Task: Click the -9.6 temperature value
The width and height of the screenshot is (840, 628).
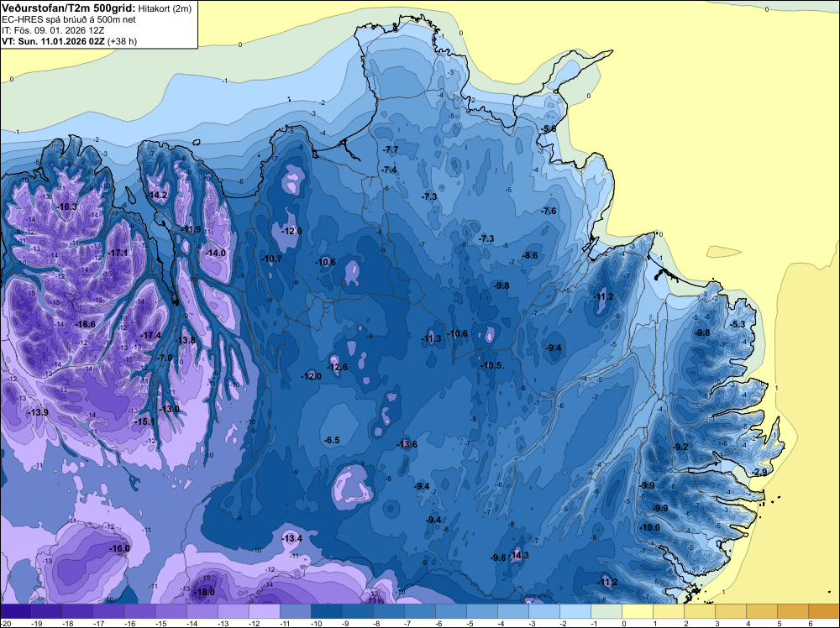Action: pyautogui.click(x=497, y=557)
